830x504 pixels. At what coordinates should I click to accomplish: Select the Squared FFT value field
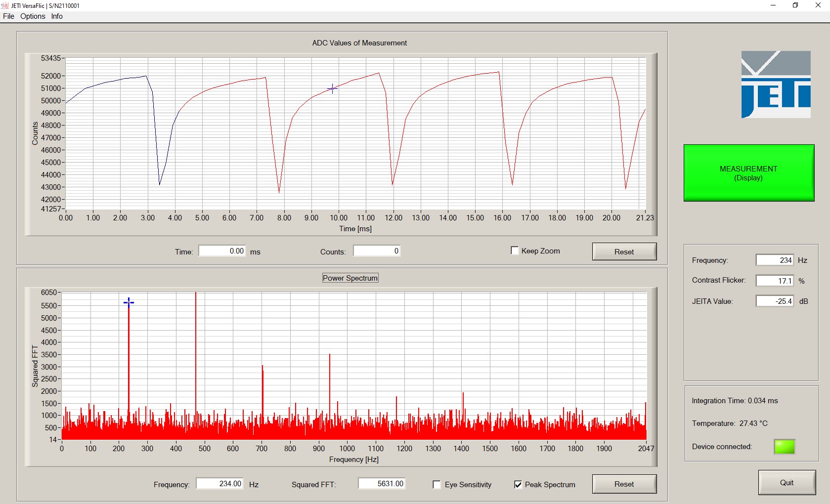click(x=382, y=484)
